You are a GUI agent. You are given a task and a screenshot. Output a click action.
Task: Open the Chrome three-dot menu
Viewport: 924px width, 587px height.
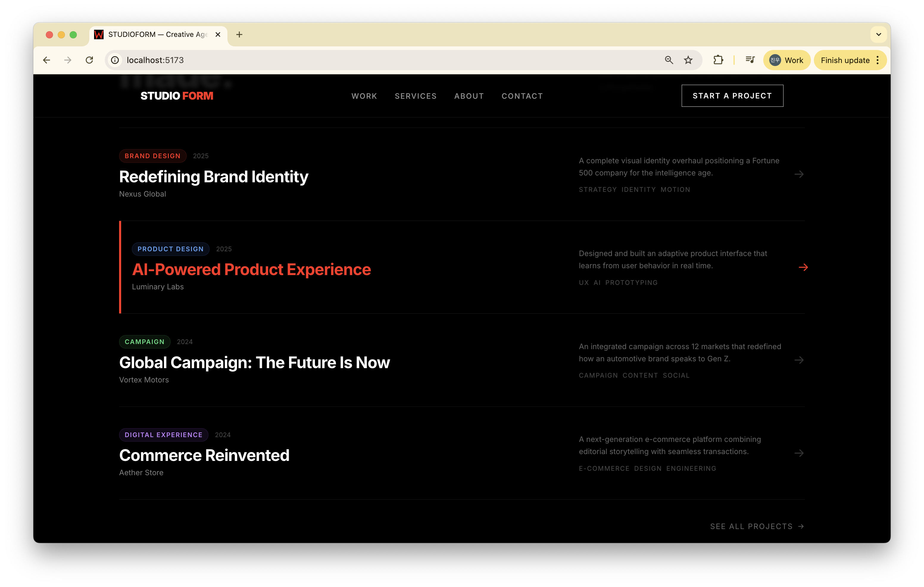[x=878, y=60]
